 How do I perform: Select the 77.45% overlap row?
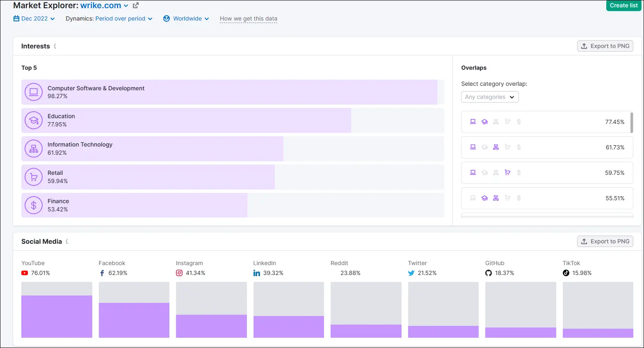pyautogui.click(x=547, y=122)
